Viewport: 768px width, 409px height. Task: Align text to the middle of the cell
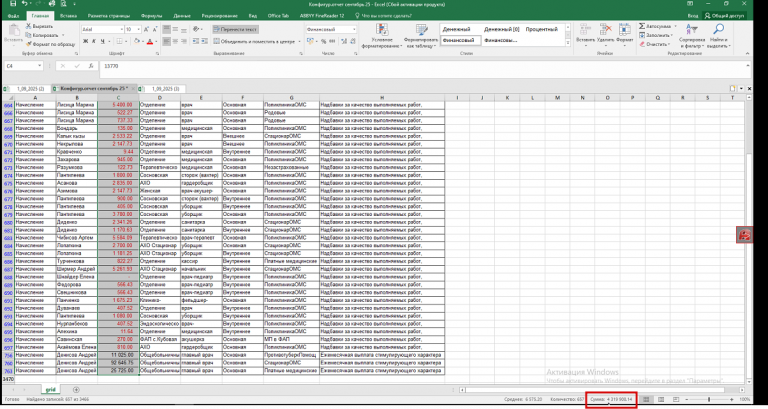pyautogui.click(x=175, y=29)
